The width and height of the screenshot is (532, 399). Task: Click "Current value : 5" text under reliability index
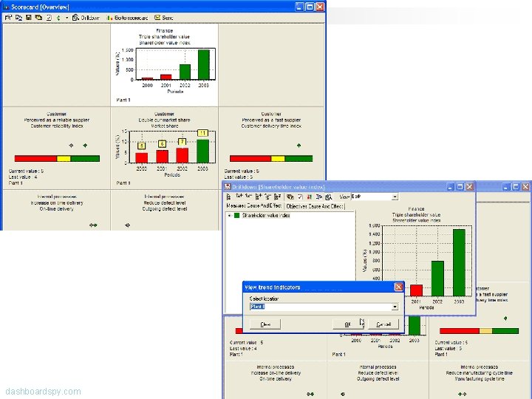coord(26,171)
